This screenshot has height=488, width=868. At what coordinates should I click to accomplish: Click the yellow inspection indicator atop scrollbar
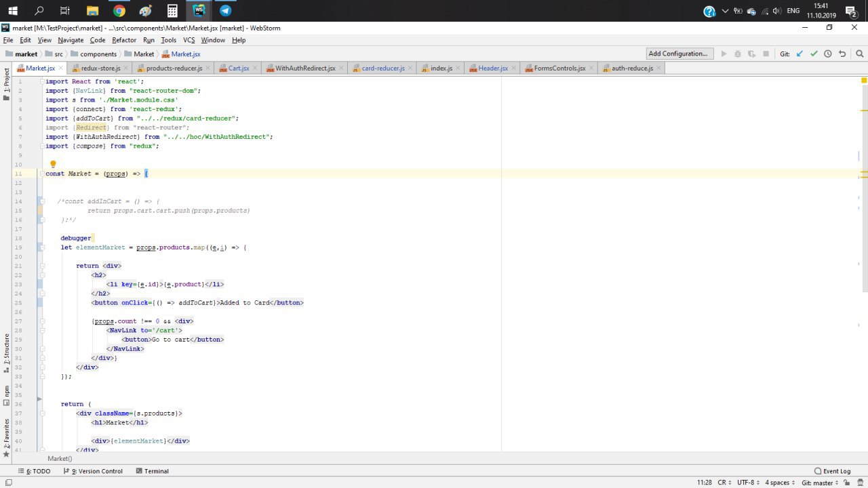[x=864, y=81]
